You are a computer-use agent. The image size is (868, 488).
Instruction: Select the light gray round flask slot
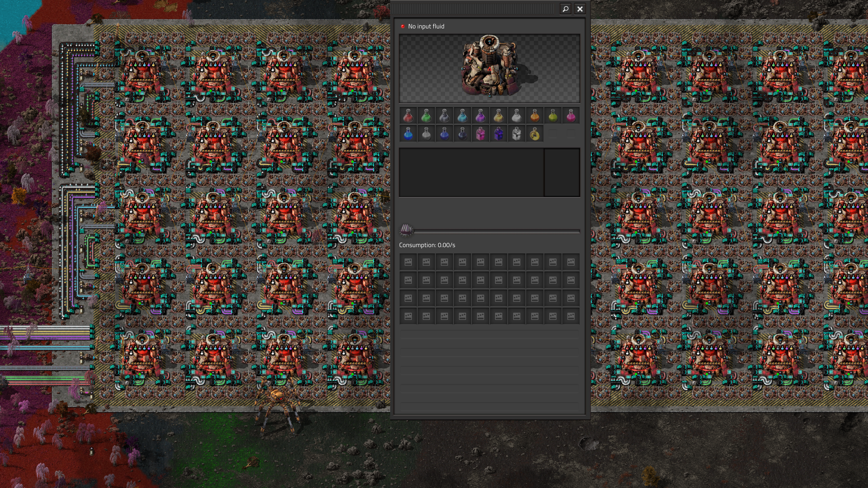tap(426, 134)
